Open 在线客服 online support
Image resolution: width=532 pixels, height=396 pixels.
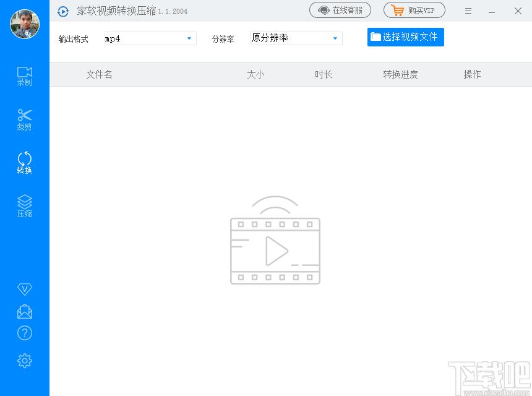click(x=340, y=10)
